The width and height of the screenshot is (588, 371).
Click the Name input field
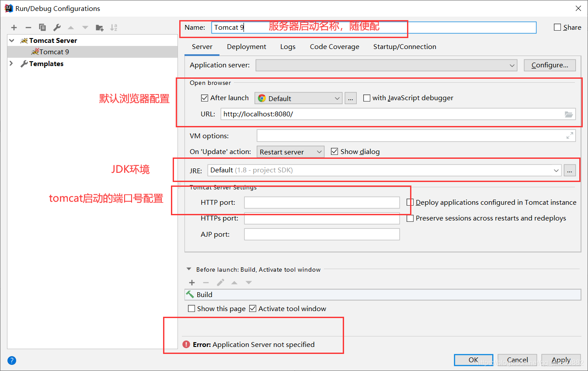point(374,27)
